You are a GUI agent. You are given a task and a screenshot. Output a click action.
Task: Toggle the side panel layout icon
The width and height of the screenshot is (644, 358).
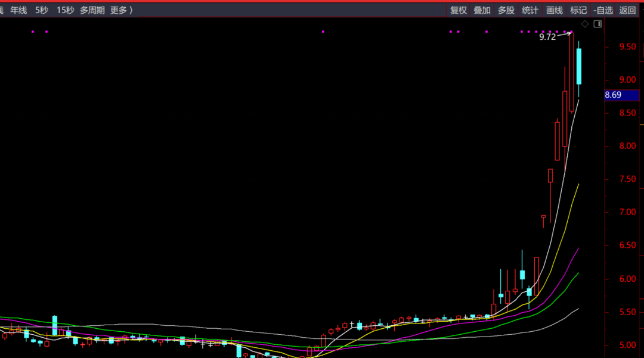tap(597, 24)
